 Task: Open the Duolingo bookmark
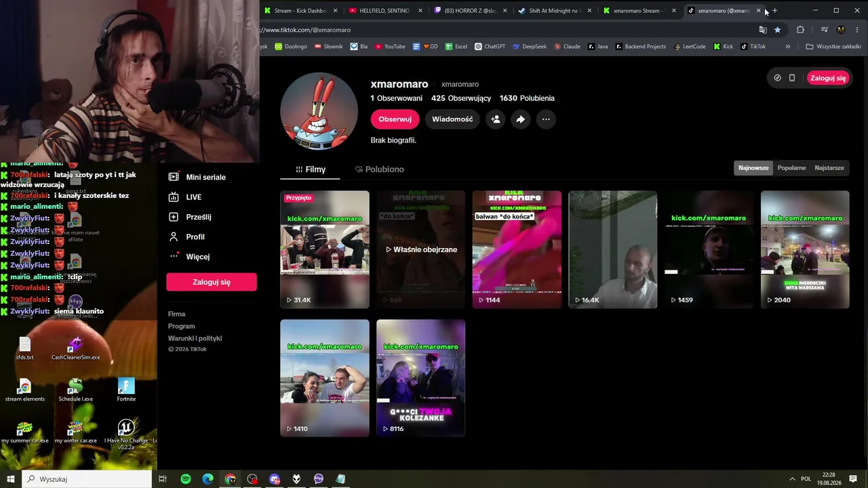pos(291,47)
